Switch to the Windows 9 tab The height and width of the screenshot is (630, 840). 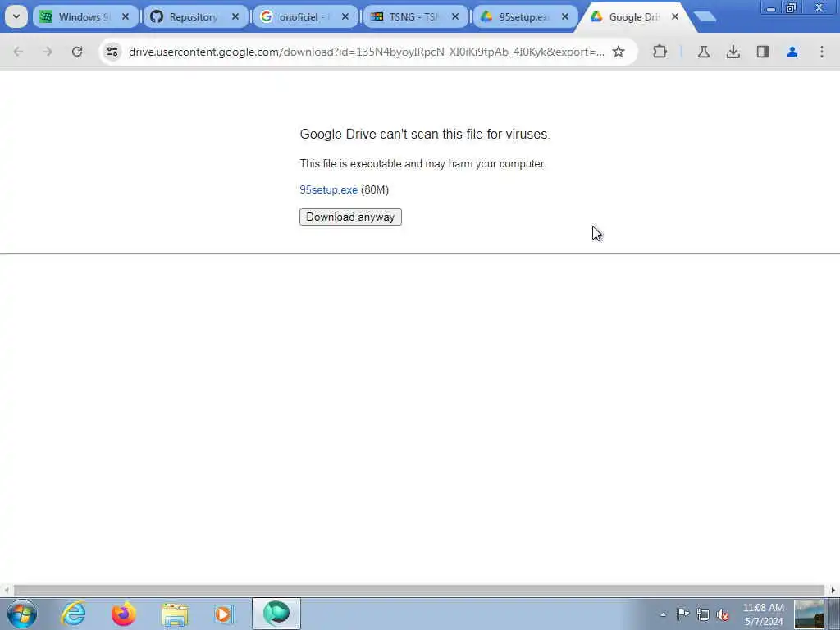point(85,17)
